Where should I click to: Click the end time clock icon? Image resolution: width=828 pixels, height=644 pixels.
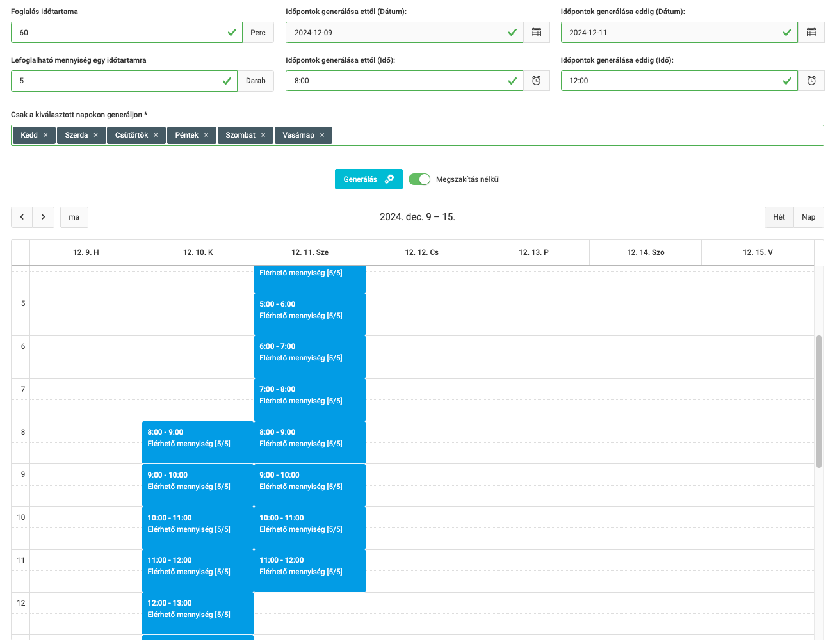811,81
